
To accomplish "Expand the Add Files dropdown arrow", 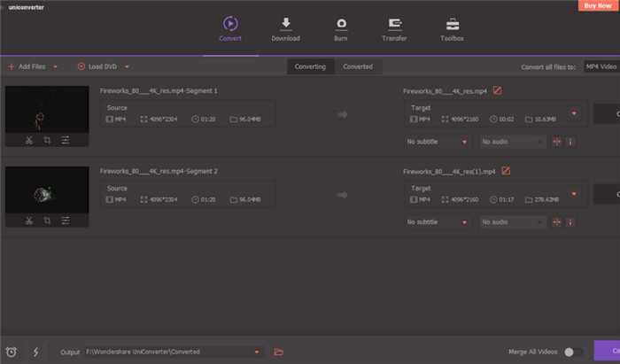I will click(x=56, y=66).
